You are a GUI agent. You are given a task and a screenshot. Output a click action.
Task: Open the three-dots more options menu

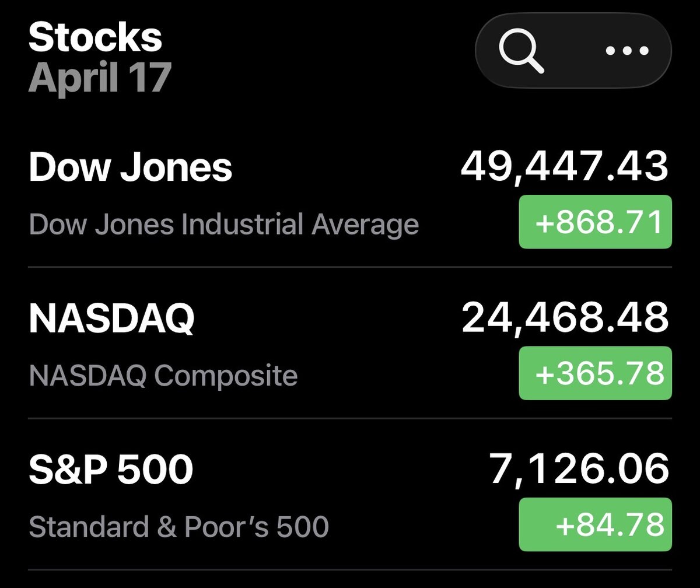click(626, 51)
